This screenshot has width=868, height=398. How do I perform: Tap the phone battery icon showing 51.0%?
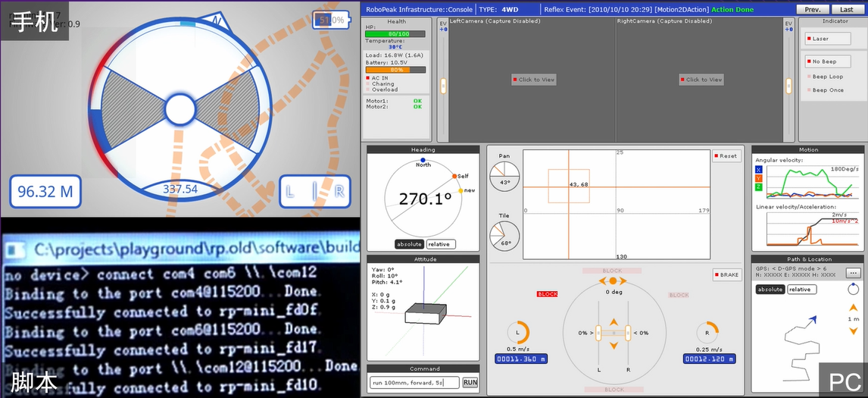tap(330, 20)
